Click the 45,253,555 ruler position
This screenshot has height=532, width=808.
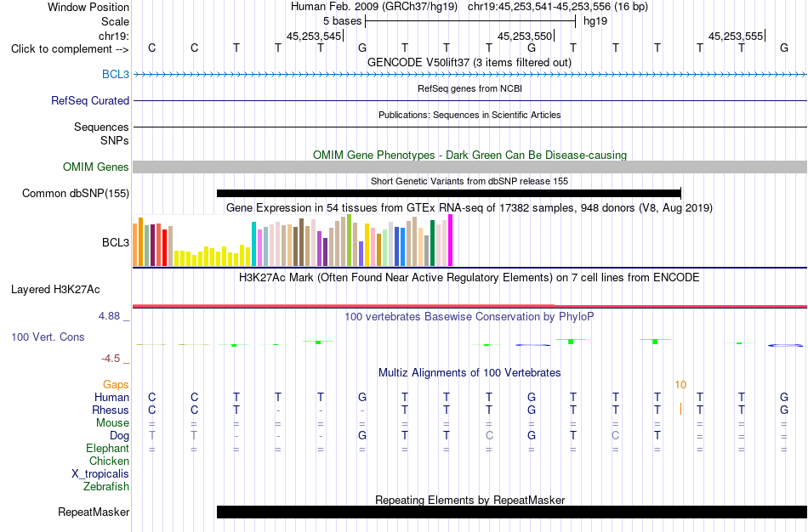point(736,36)
